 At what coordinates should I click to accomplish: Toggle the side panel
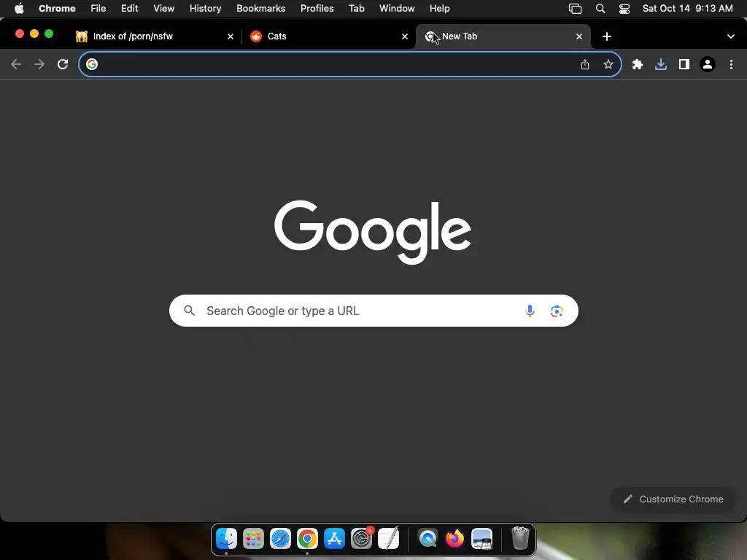pos(684,64)
